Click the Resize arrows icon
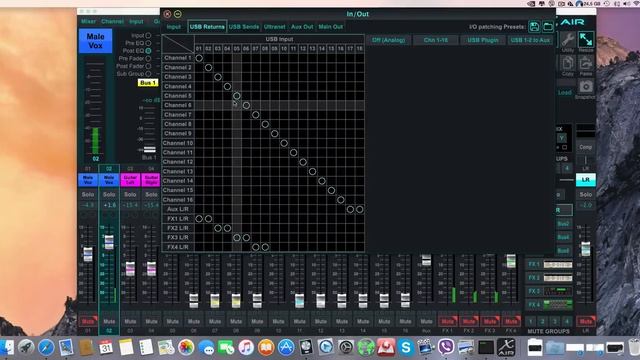Viewport: 640px width, 360px height. (x=586, y=40)
